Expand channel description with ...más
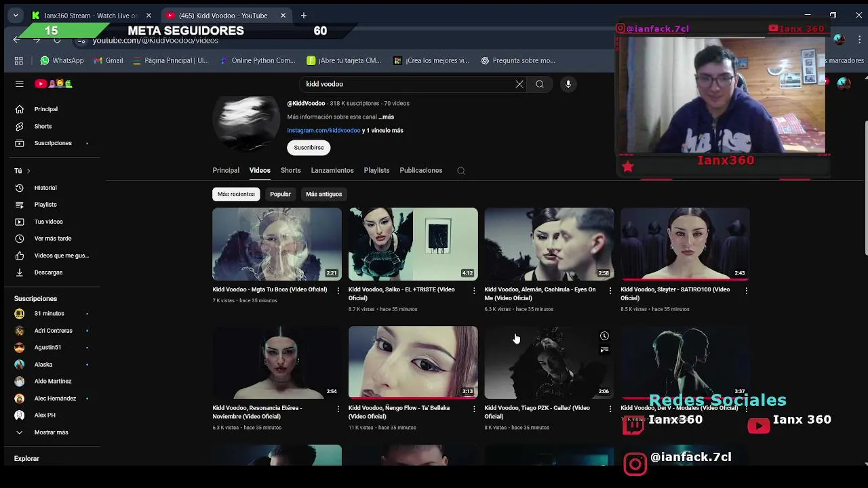The width and height of the screenshot is (868, 488). (386, 117)
